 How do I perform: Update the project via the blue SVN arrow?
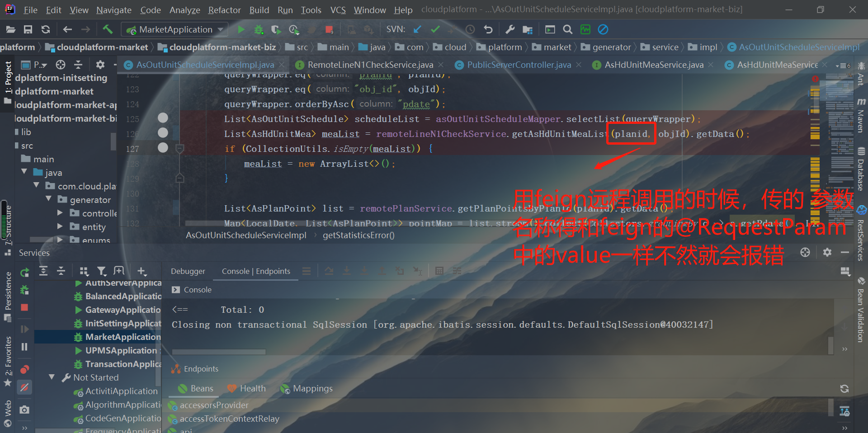pos(417,29)
